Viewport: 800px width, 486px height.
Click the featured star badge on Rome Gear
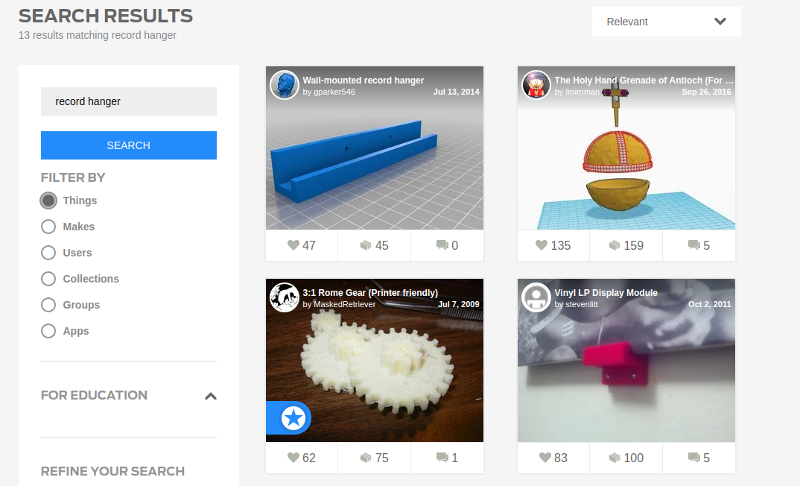(x=293, y=418)
